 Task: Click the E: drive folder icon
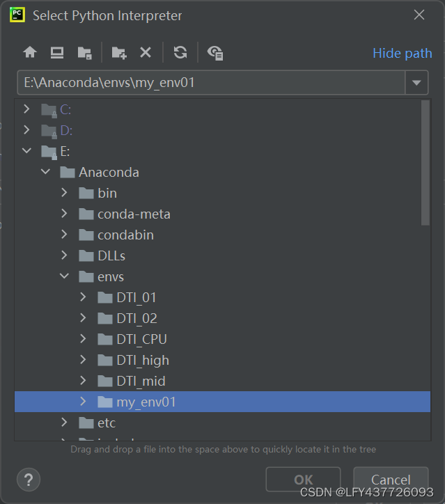[x=49, y=152]
